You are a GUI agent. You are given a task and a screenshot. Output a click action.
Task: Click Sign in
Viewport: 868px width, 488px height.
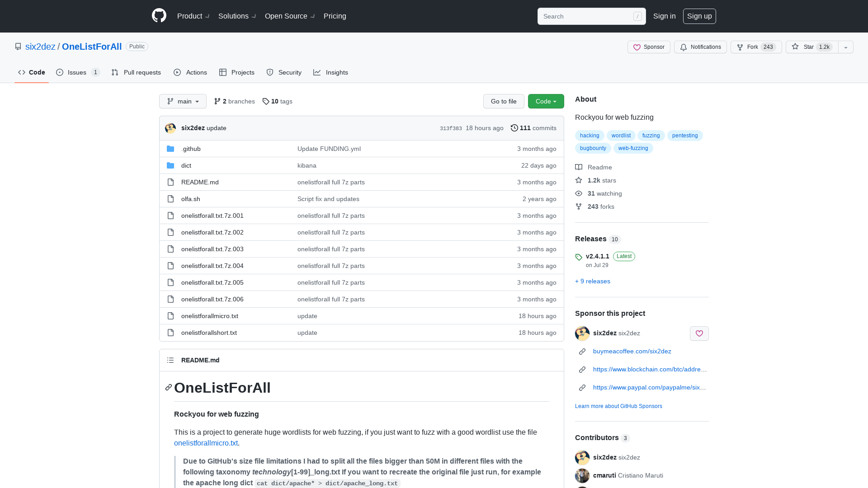664,16
